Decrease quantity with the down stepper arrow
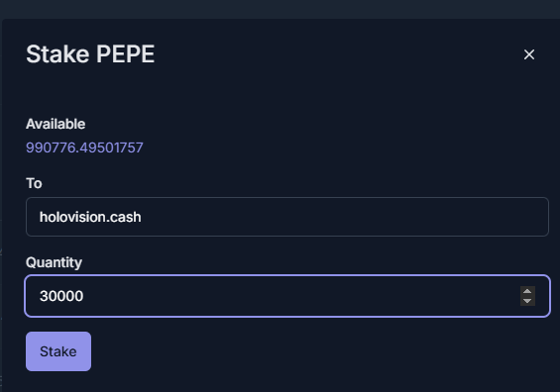The width and height of the screenshot is (560, 392). tap(527, 301)
